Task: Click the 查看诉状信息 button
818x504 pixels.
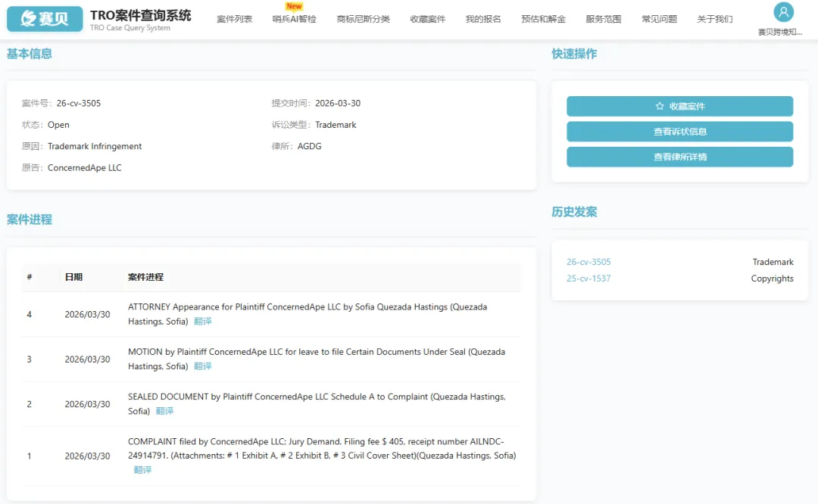Action: (x=679, y=132)
